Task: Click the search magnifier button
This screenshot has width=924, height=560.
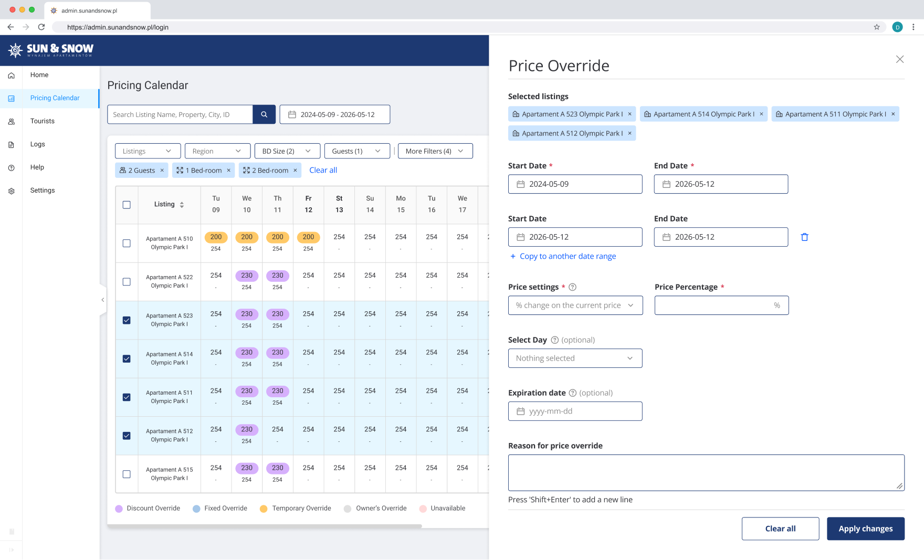Action: pos(264,114)
